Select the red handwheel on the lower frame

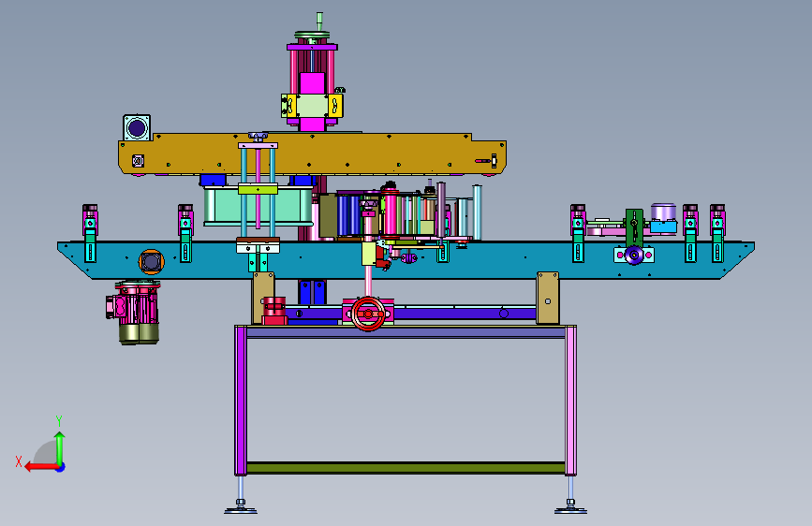click(368, 314)
